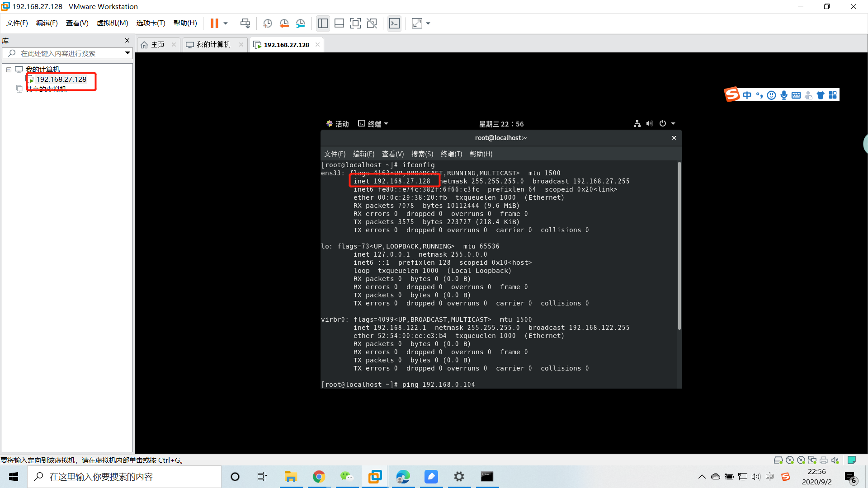The image size is (868, 488).
Task: Open WeChat from the taskbar
Action: (x=347, y=477)
